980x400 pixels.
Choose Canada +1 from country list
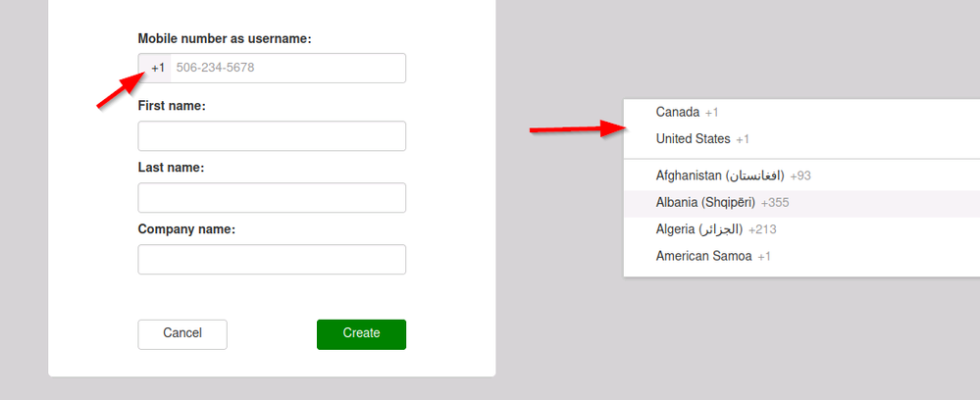pos(688,113)
